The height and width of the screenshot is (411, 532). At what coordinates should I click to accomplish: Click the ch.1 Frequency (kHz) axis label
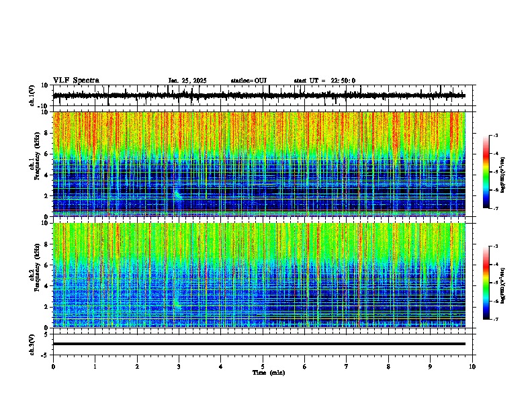34,156
